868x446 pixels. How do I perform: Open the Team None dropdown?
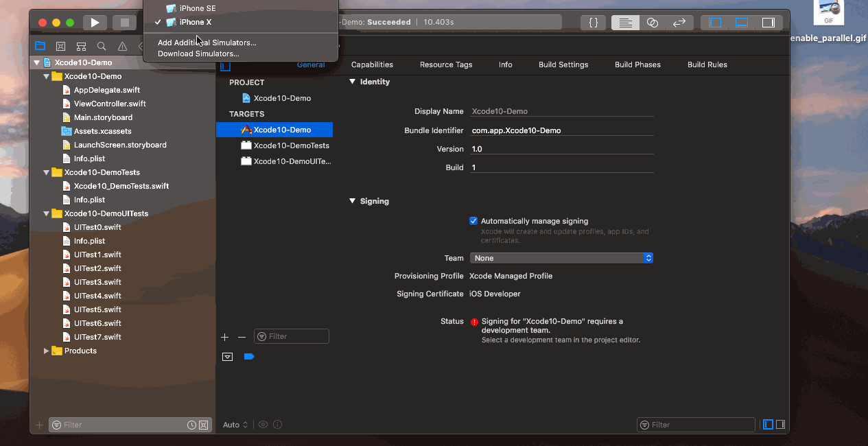pos(561,258)
